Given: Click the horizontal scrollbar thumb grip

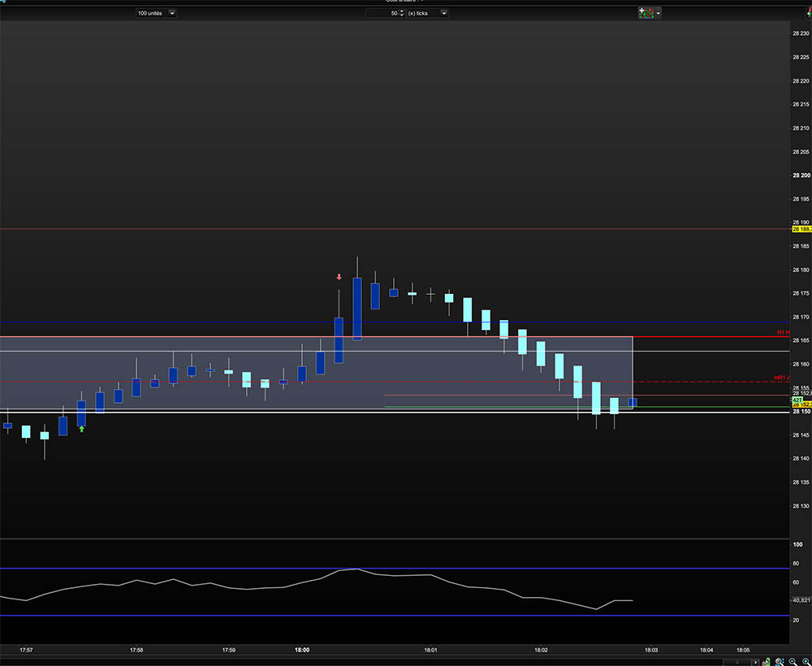Looking at the screenshot, I should 737,662.
